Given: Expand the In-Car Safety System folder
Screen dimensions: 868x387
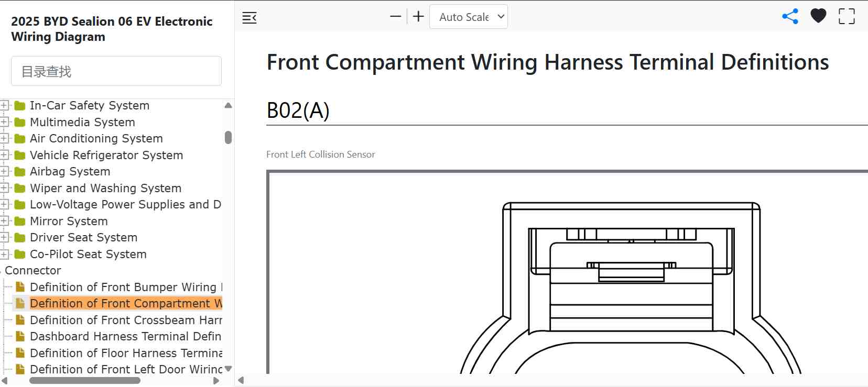Looking at the screenshot, I should tap(4, 106).
